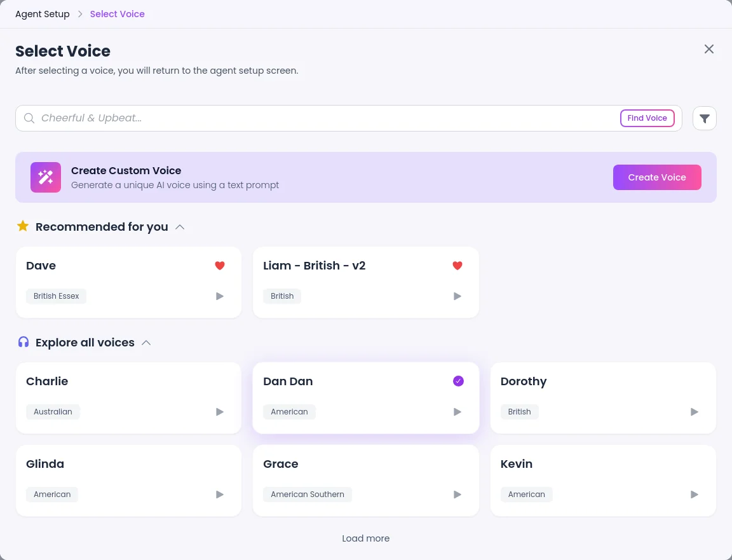This screenshot has width=732, height=560.
Task: Click the British Essex accent tag
Action: 56,296
